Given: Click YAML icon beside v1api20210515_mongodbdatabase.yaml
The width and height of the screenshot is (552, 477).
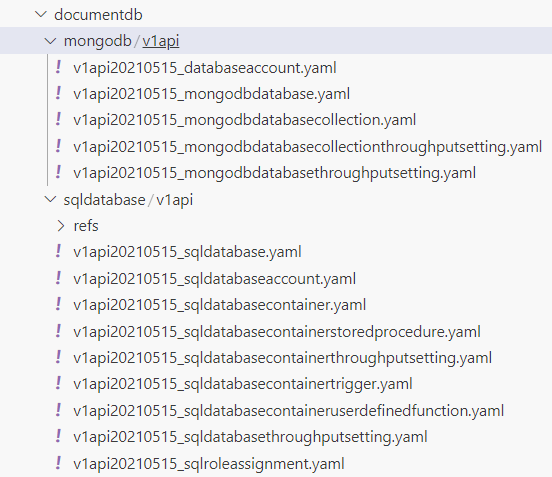Looking at the screenshot, I should [x=58, y=93].
